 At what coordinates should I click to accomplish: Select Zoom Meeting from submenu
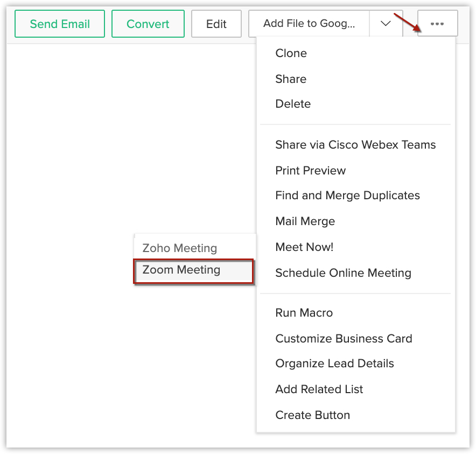tap(181, 270)
